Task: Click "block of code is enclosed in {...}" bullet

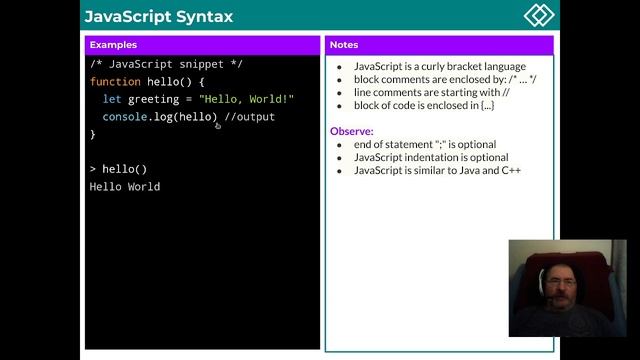Action: 424,106
